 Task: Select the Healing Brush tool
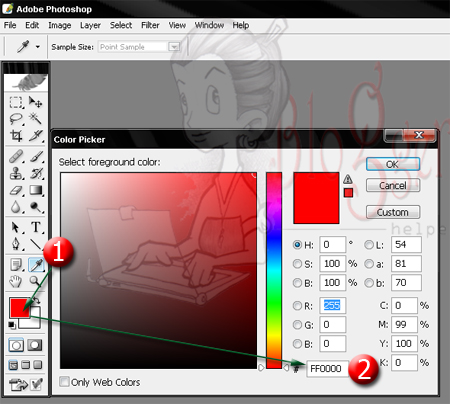(16, 156)
